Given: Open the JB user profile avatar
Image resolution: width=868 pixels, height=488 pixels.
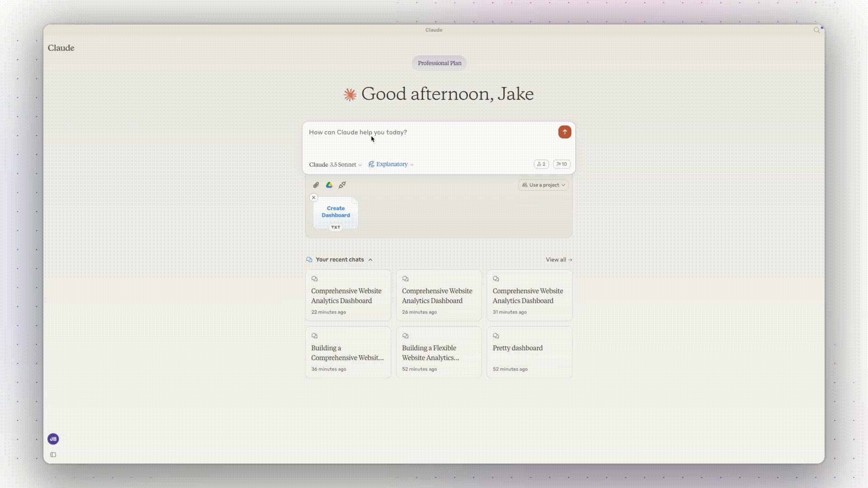Looking at the screenshot, I should 53,439.
